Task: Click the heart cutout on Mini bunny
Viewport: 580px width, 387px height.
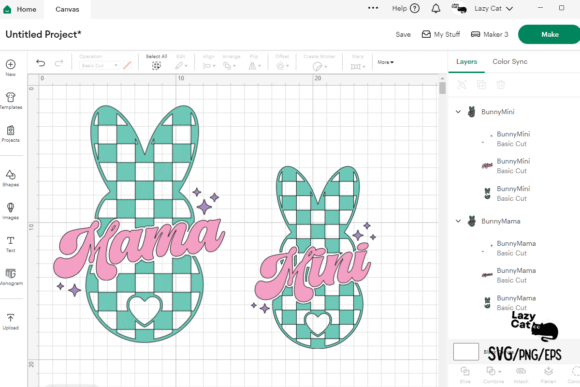Action: click(317, 323)
